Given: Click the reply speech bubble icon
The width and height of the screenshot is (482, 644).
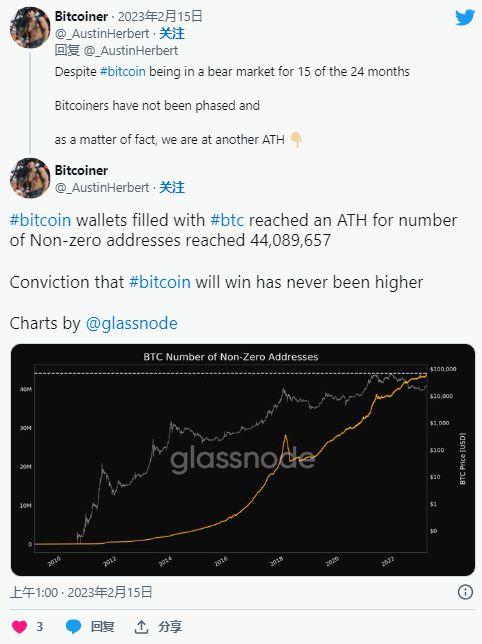Looking at the screenshot, I should pyautogui.click(x=73, y=627).
